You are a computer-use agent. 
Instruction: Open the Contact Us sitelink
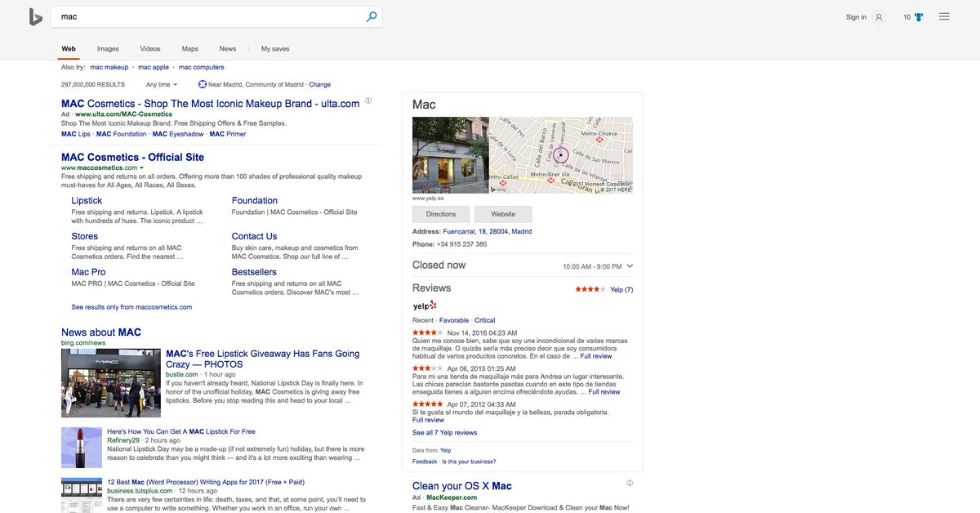254,236
